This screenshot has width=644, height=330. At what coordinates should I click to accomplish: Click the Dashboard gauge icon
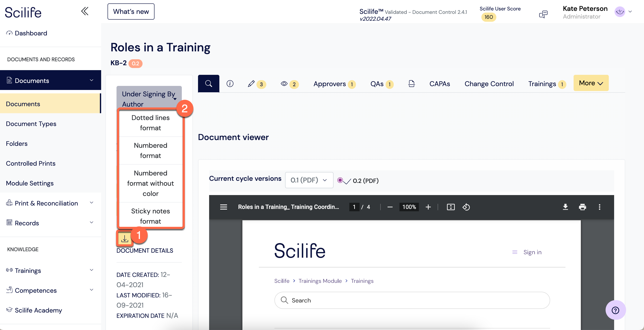tap(9, 33)
